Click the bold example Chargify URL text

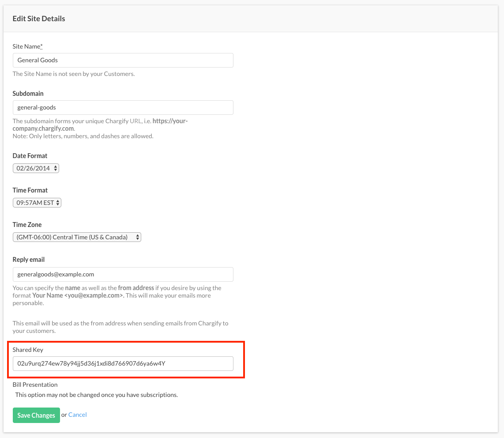[x=170, y=121]
